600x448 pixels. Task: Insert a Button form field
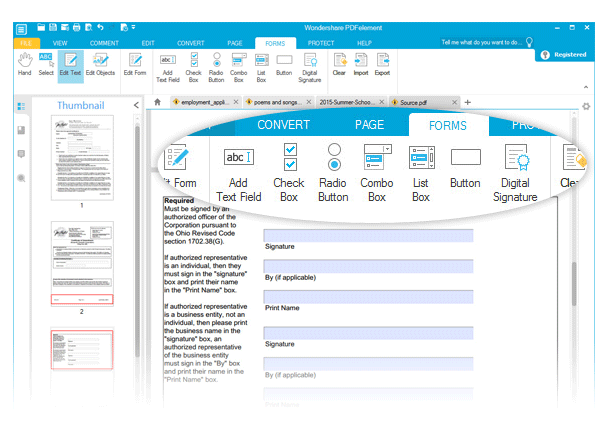284,64
